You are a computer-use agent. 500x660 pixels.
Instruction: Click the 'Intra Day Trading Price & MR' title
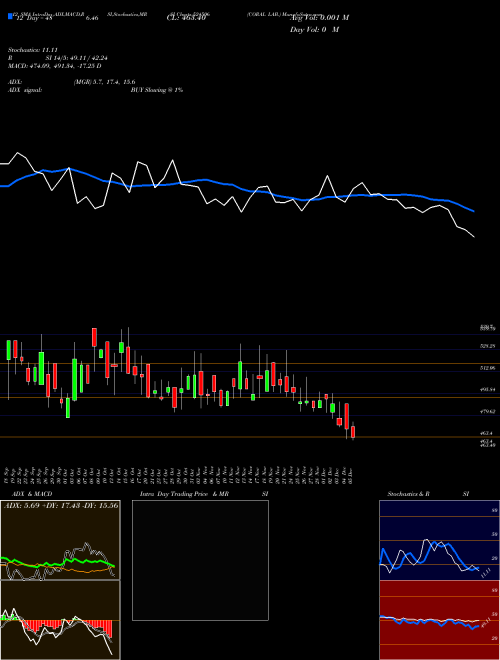(x=184, y=494)
